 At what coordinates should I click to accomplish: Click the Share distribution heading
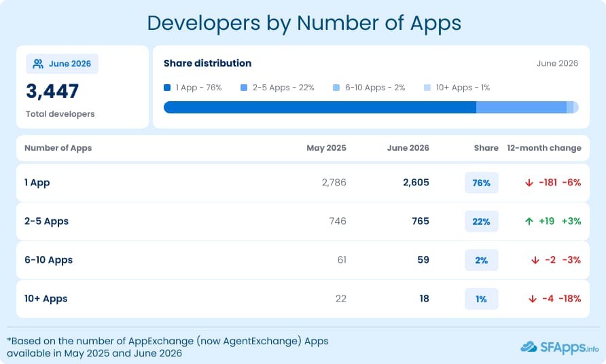pyautogui.click(x=207, y=63)
